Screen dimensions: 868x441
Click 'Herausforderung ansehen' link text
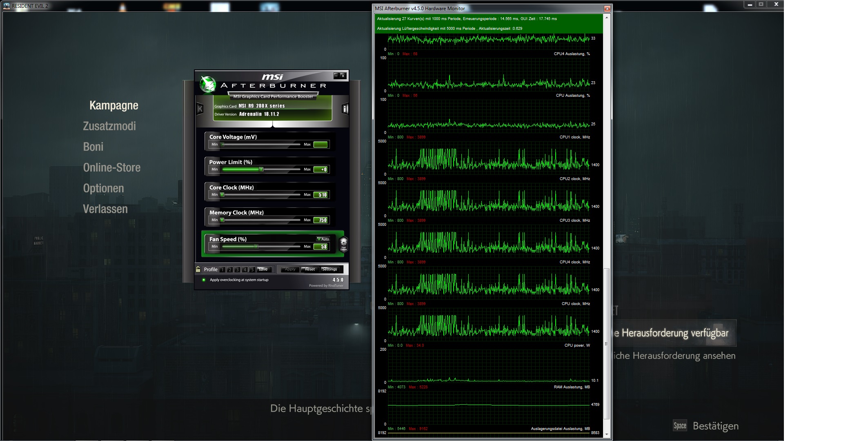[x=674, y=356]
